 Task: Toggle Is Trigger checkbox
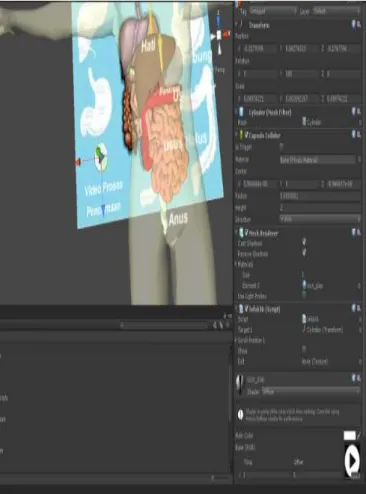(x=282, y=146)
